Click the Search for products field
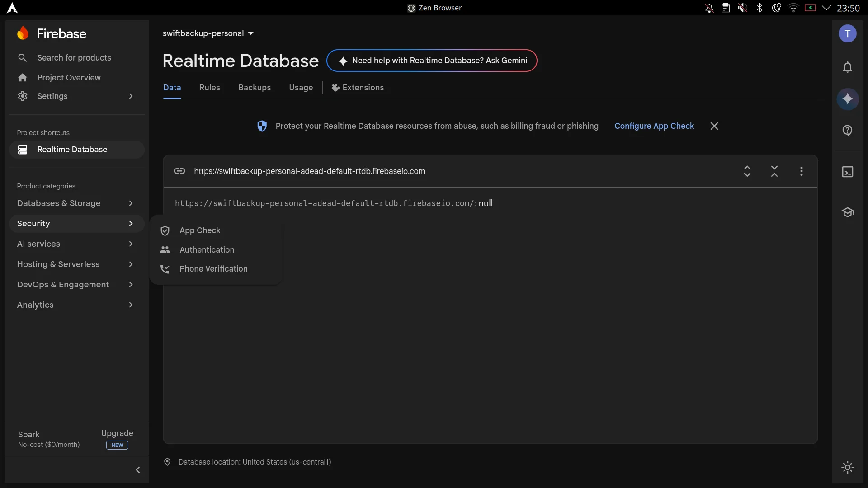 coord(77,58)
